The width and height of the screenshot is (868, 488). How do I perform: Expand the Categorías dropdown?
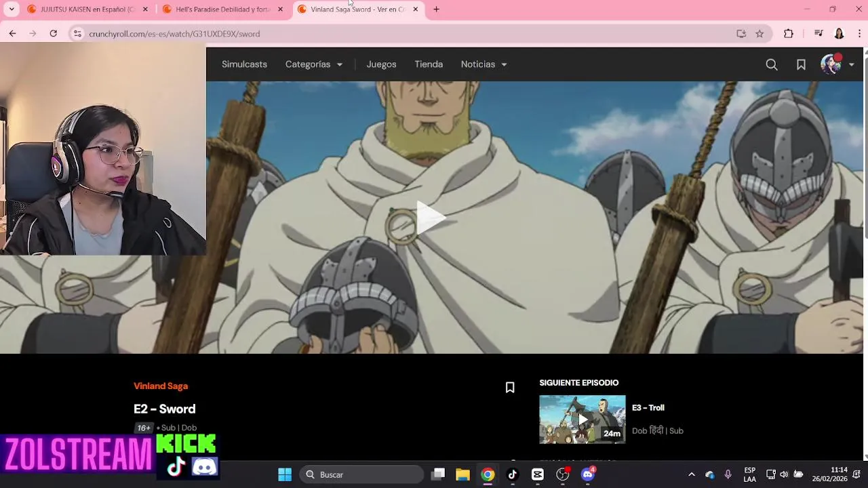tap(313, 64)
